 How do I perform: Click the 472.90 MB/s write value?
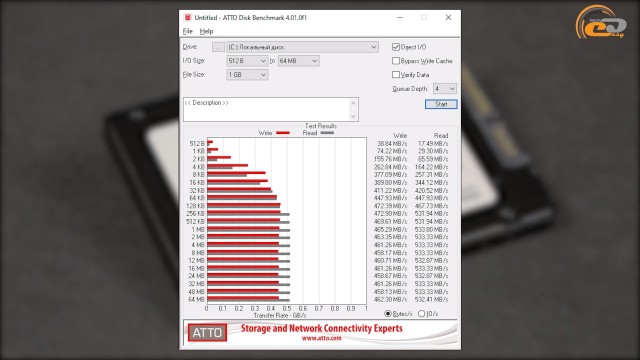tap(390, 213)
